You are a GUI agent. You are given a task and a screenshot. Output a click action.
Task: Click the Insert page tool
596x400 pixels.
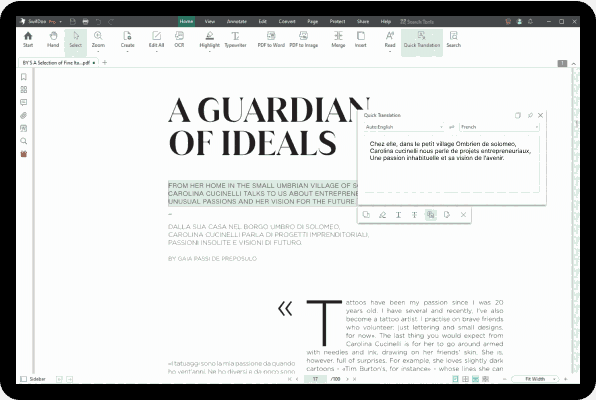361,39
